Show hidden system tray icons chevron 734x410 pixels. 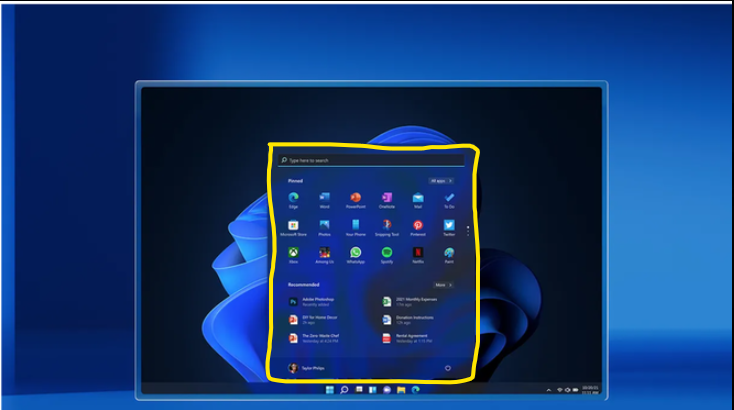(x=549, y=390)
